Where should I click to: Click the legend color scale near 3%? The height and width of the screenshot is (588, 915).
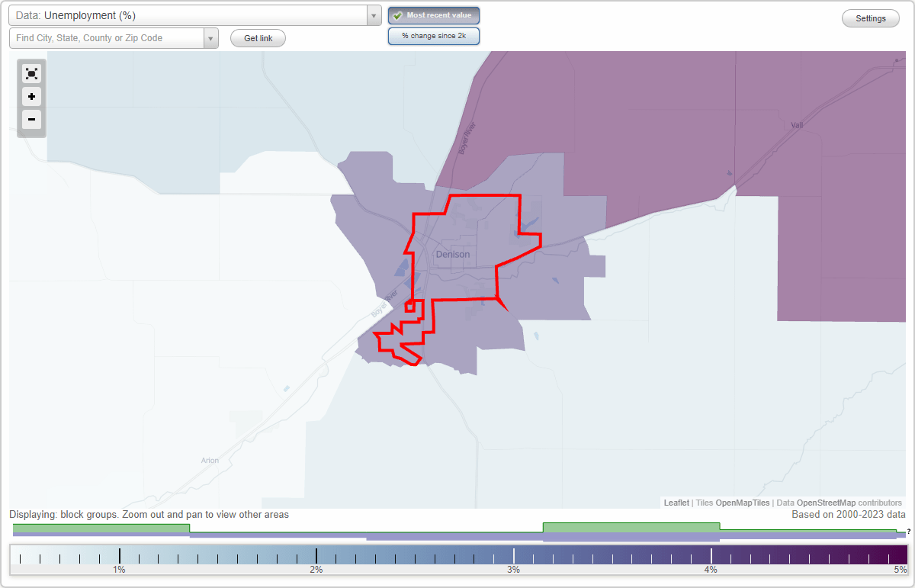pyautogui.click(x=514, y=555)
